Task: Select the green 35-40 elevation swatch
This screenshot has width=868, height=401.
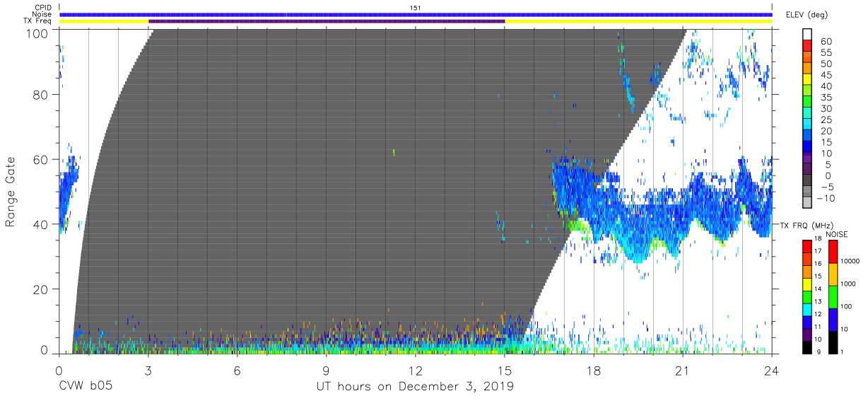Action: (809, 90)
